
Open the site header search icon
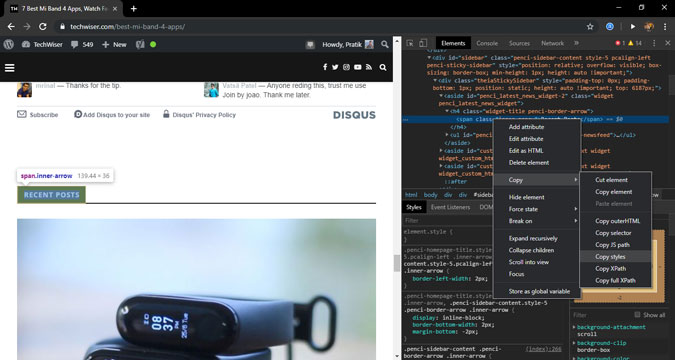[x=383, y=67]
